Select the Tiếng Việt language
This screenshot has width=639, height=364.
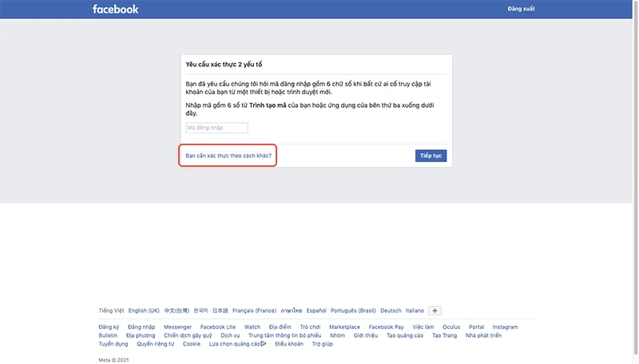(111, 311)
